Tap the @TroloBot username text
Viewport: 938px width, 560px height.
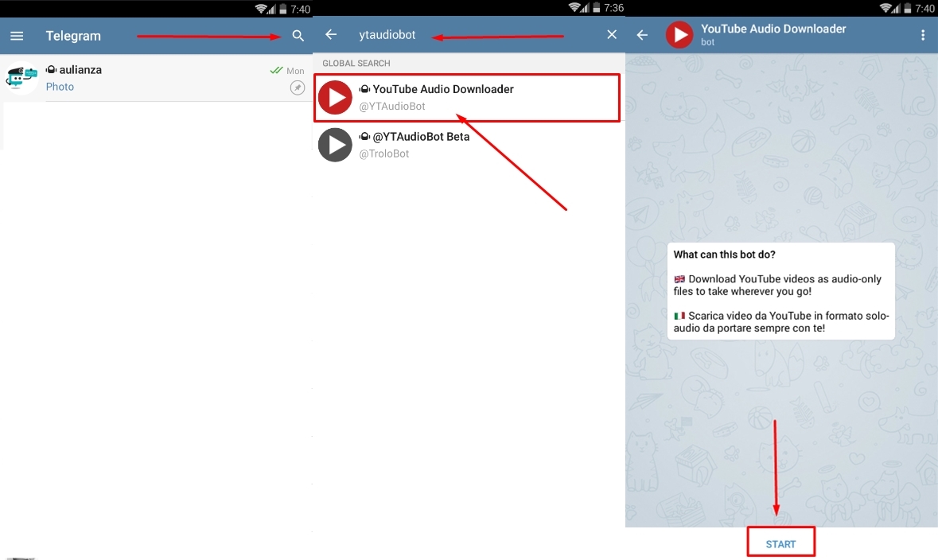[x=384, y=154]
